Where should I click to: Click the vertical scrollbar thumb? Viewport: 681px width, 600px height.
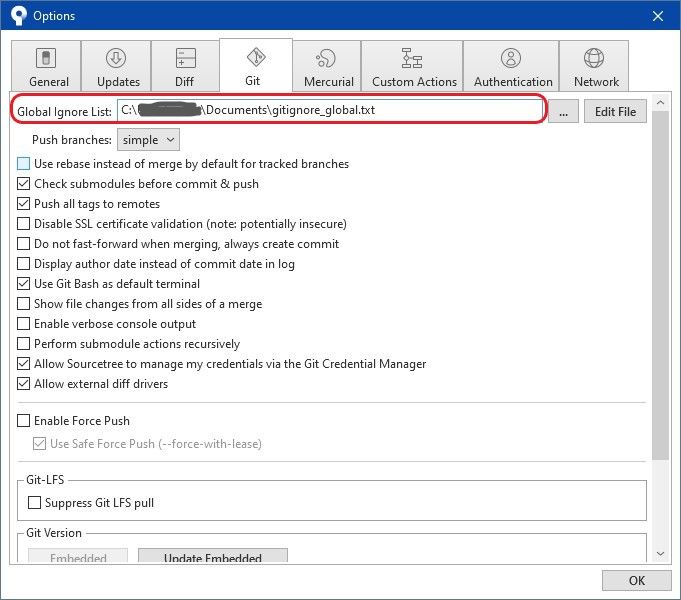661,285
